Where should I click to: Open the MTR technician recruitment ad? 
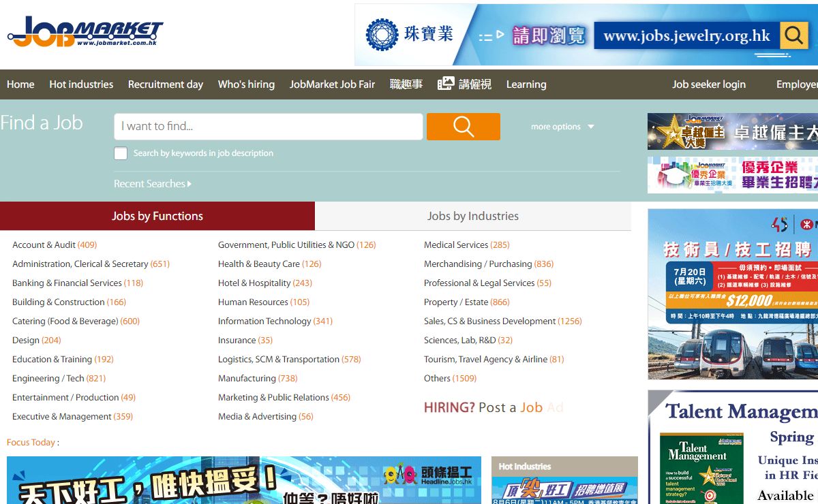733,294
